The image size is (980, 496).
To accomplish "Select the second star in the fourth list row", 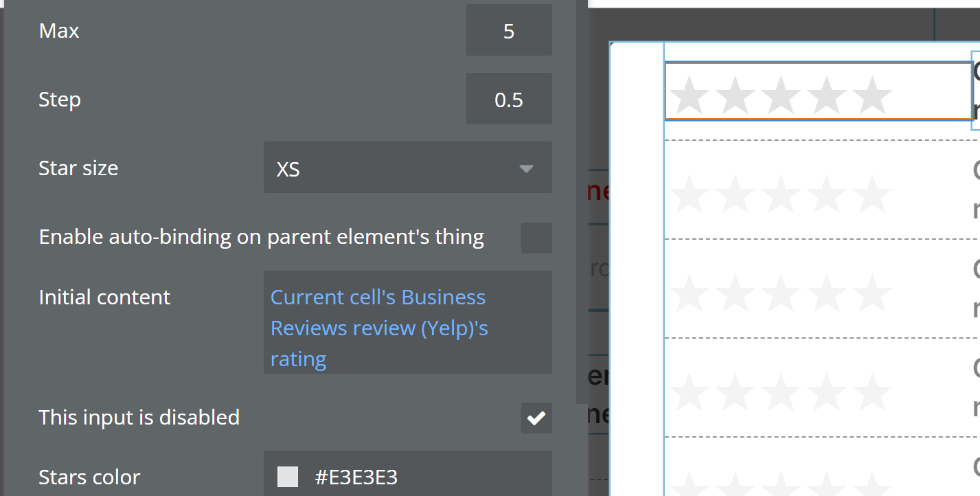I will [x=735, y=392].
